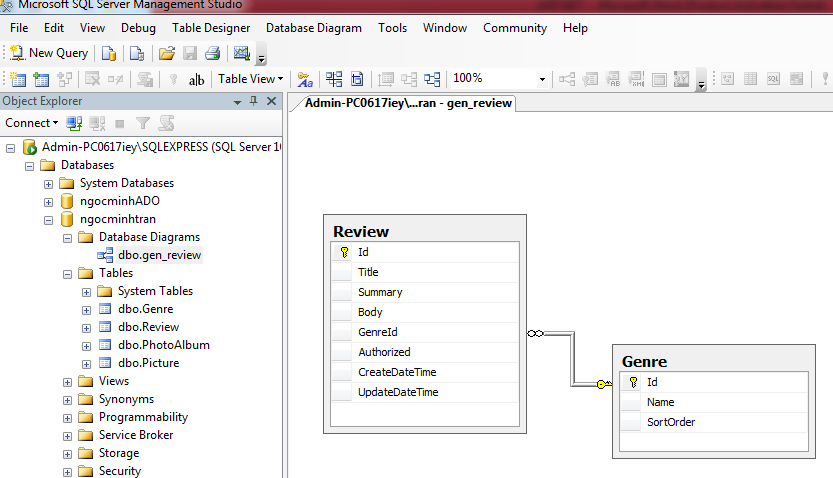Open the Tools menu
The width and height of the screenshot is (833, 478).
(x=393, y=28)
